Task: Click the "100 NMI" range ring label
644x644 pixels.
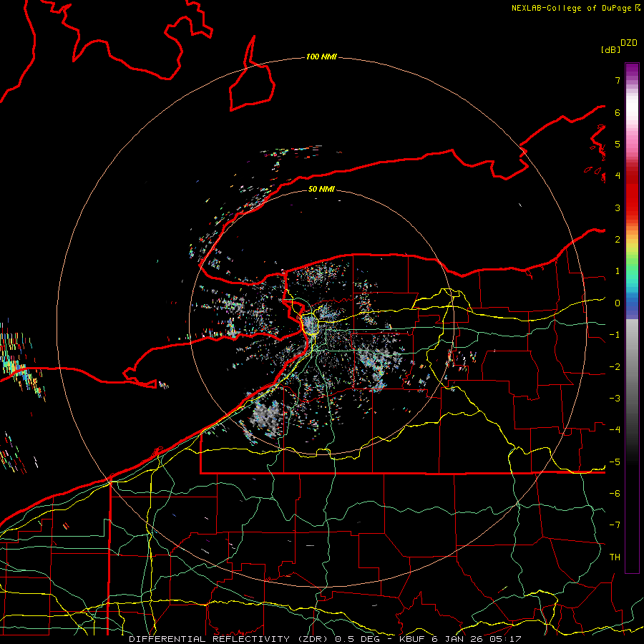Action: pos(321,57)
